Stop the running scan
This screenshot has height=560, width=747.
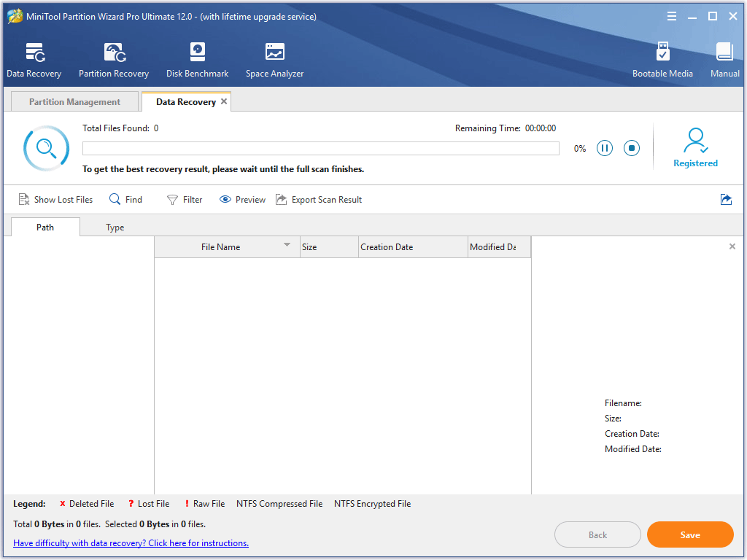click(x=632, y=148)
